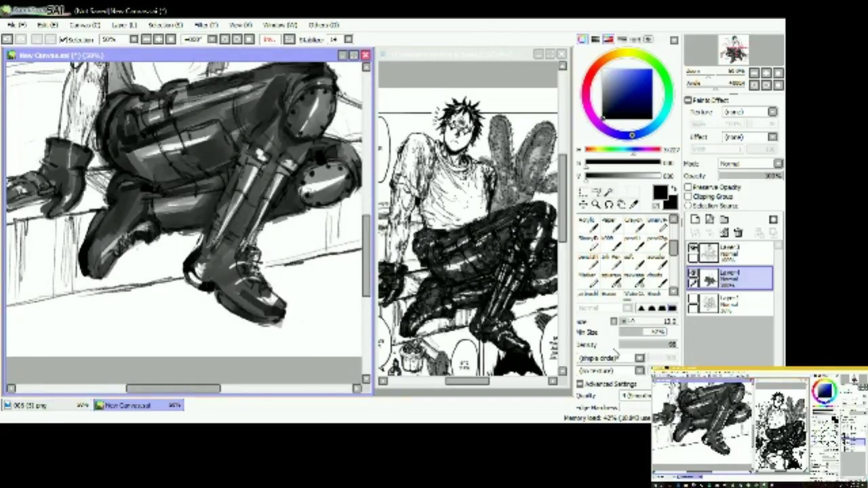
Task: Swap foreground and background colors arrow
Action: [x=673, y=190]
